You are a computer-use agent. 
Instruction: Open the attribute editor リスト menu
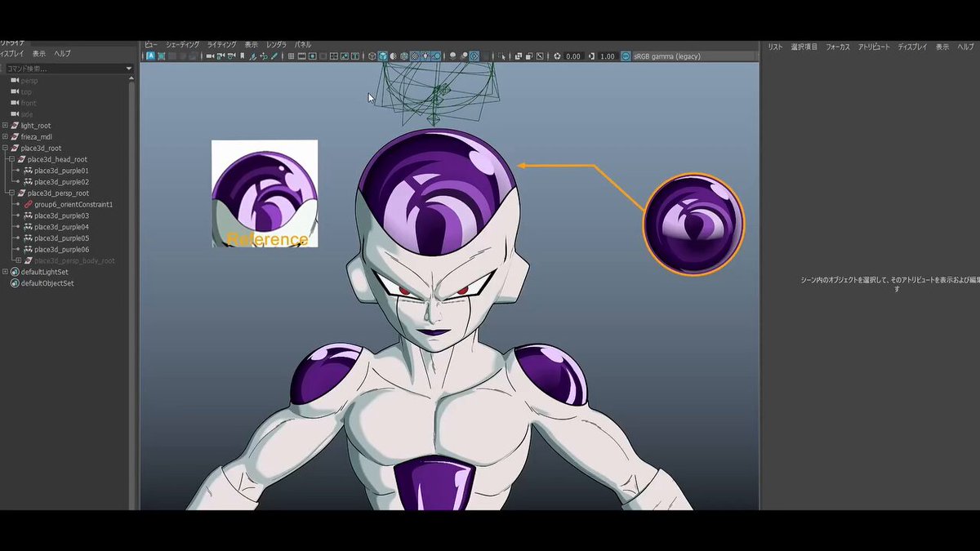click(774, 47)
